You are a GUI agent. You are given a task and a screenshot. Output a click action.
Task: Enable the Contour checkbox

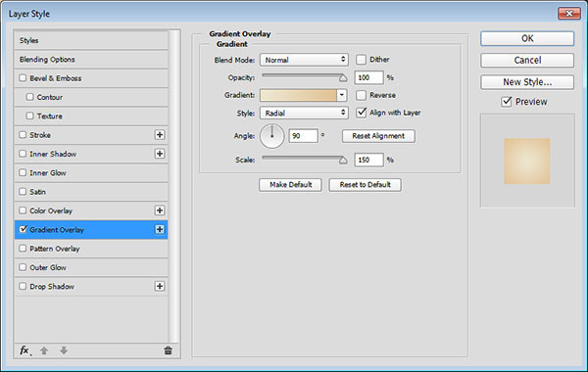click(x=30, y=97)
